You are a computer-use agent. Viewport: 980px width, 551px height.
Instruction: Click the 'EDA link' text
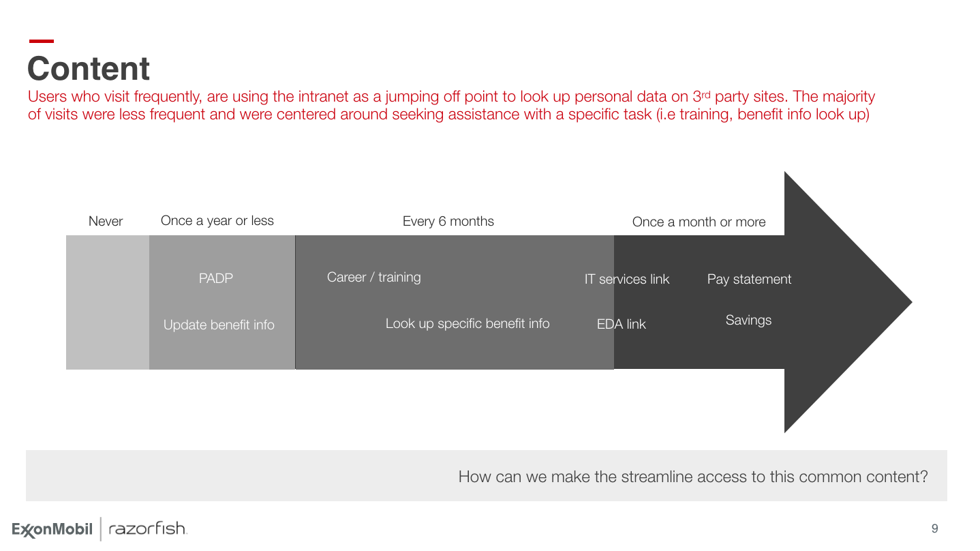click(x=622, y=325)
